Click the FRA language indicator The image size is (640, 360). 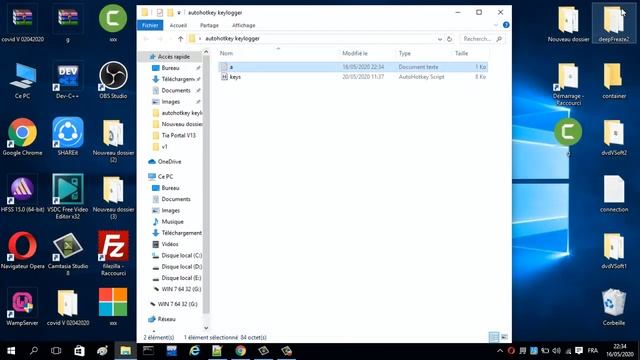click(x=593, y=351)
